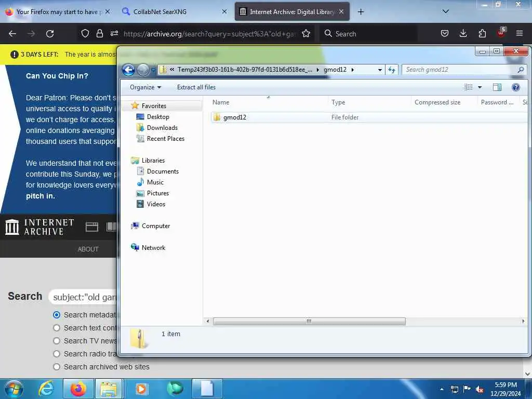
Task: Launch Internet Explorer from the taskbar
Action: (x=46, y=389)
